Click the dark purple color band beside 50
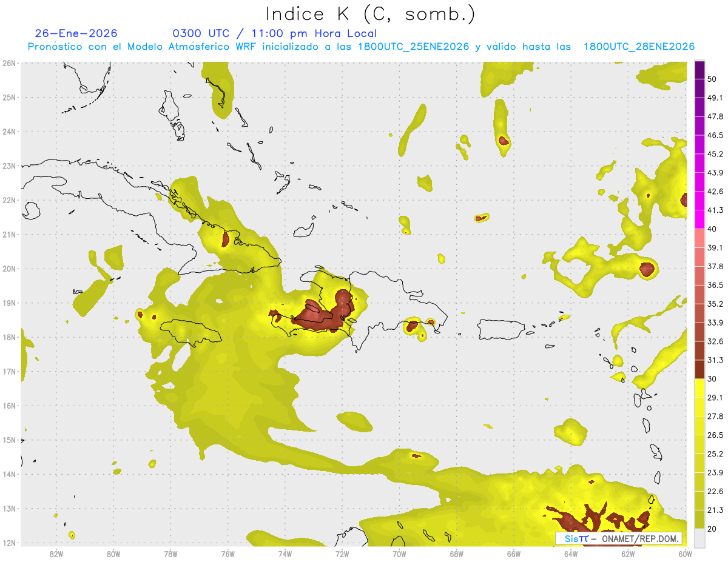 [x=699, y=70]
